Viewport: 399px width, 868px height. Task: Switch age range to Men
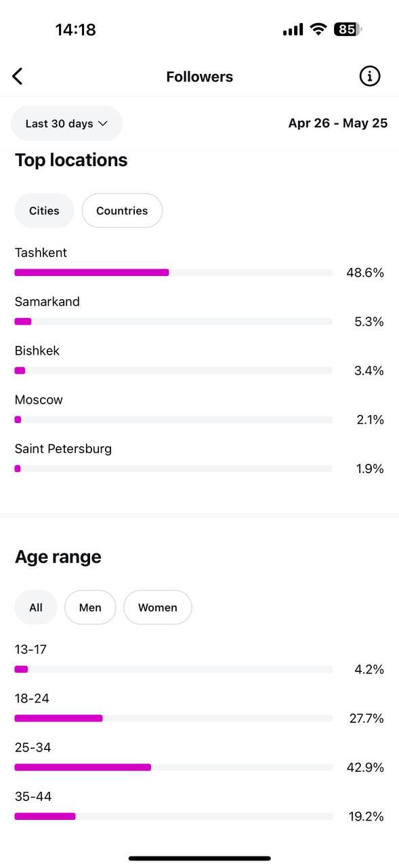coord(90,608)
